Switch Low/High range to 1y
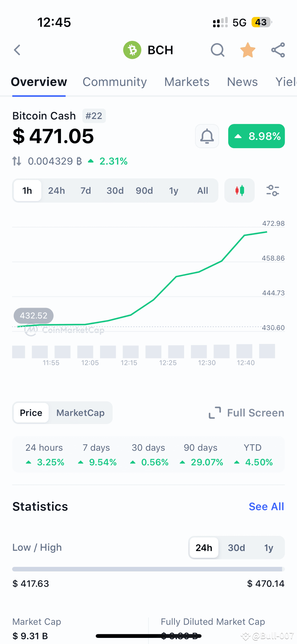Screen dimensions: 297x644 (268, 548)
